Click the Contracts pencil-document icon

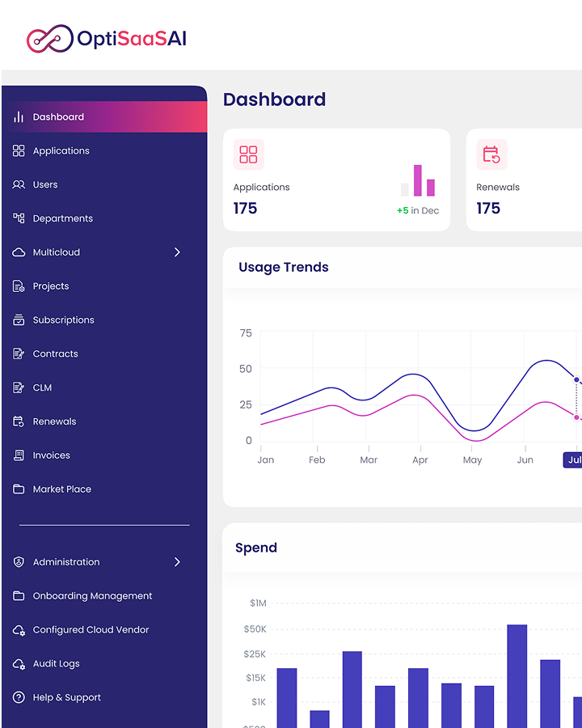[x=19, y=353]
